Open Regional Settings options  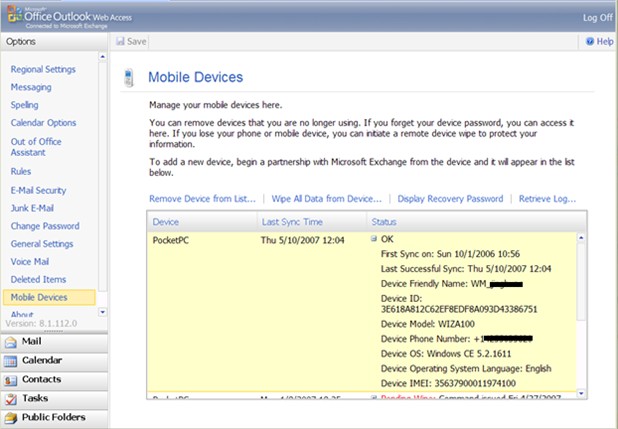click(43, 69)
